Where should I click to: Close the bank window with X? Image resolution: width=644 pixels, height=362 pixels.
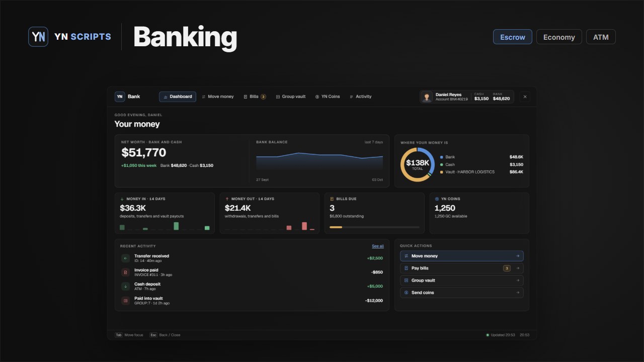(525, 97)
